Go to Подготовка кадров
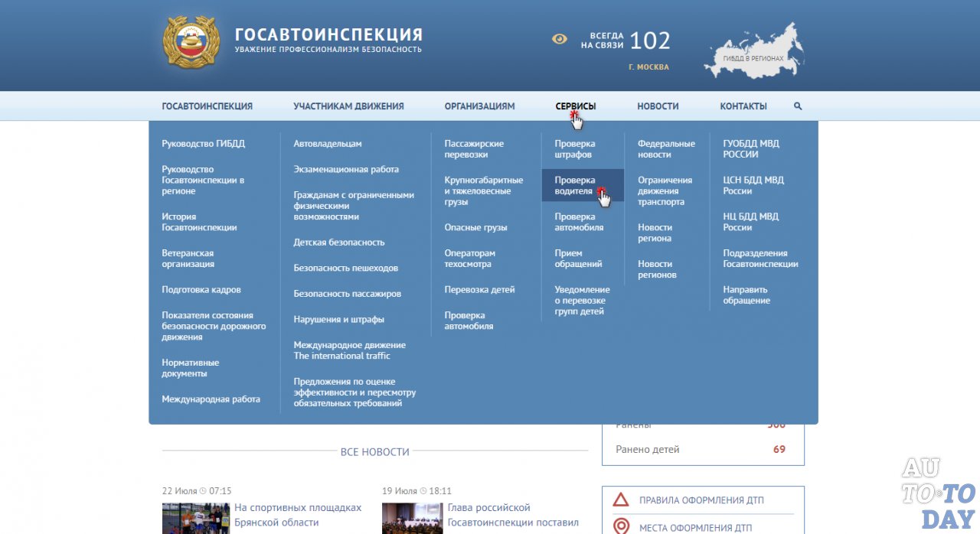 click(x=201, y=290)
